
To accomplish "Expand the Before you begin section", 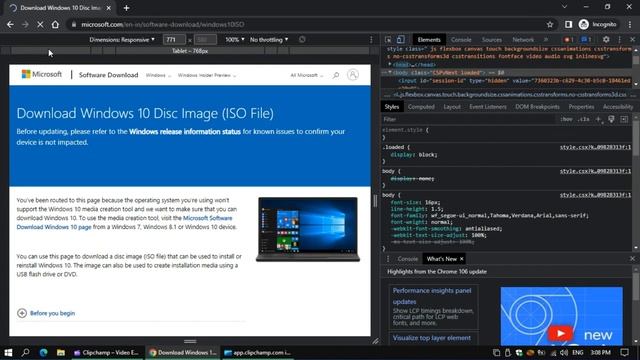I will [46, 313].
